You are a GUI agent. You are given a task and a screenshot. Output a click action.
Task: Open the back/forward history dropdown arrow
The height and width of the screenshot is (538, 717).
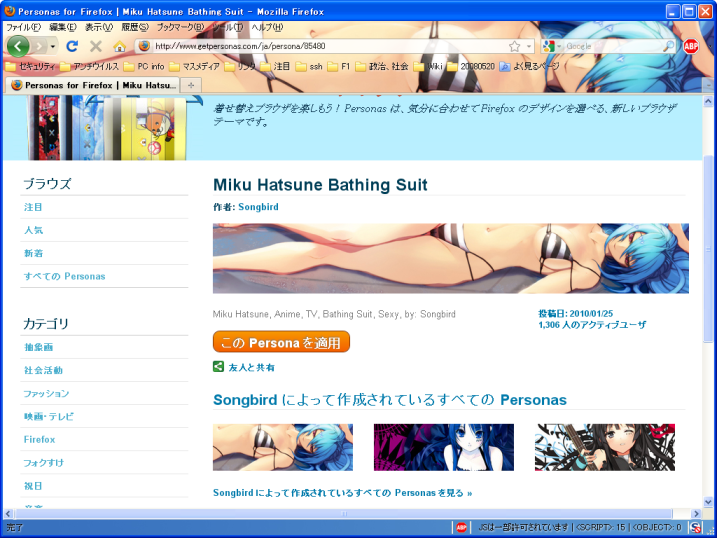[x=53, y=47]
